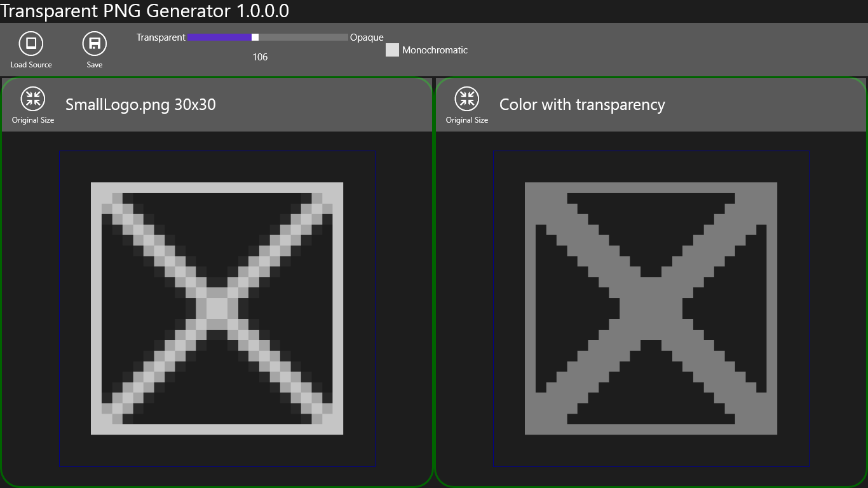
Task: Click the slider value 106
Action: [260, 57]
